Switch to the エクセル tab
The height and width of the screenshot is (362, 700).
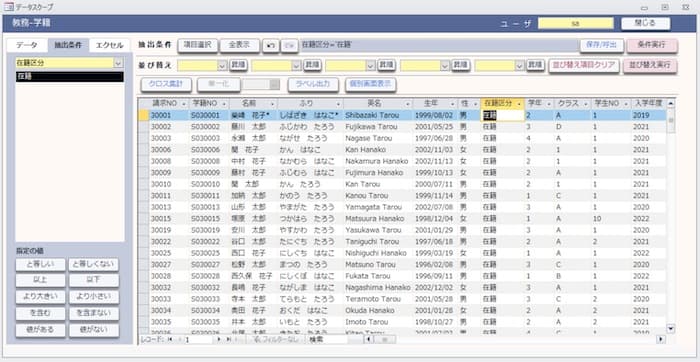point(109,45)
